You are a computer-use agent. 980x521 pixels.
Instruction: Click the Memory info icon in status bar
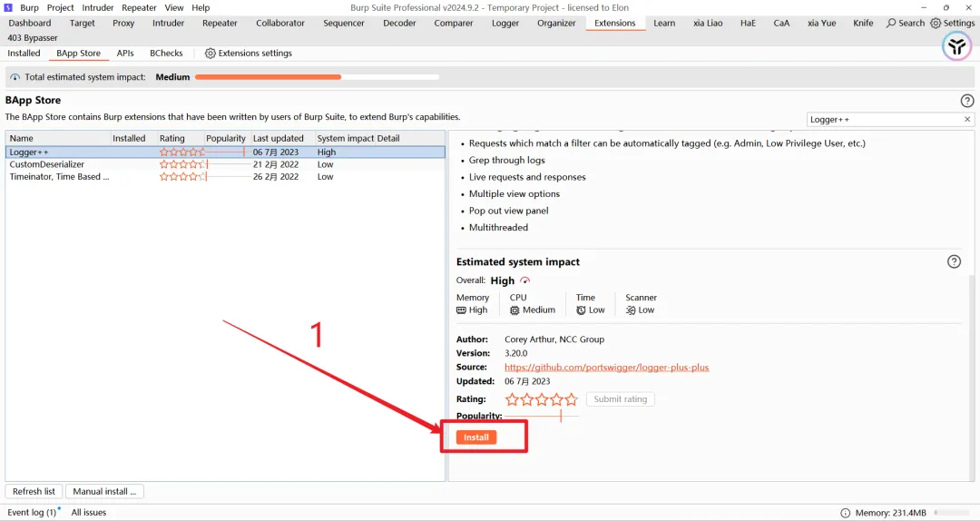[x=845, y=513]
